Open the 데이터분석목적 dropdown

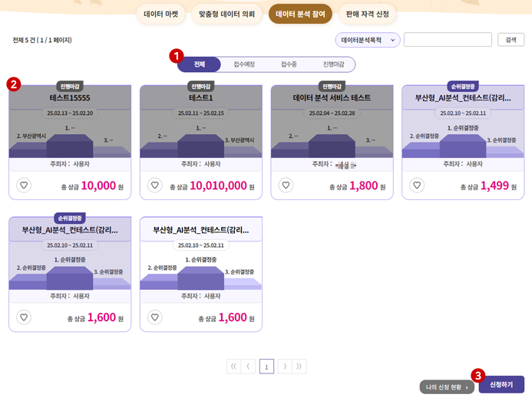pos(367,40)
